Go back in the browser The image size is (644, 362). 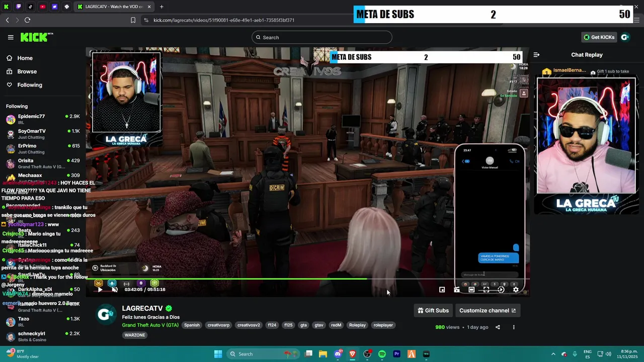coord(7,20)
